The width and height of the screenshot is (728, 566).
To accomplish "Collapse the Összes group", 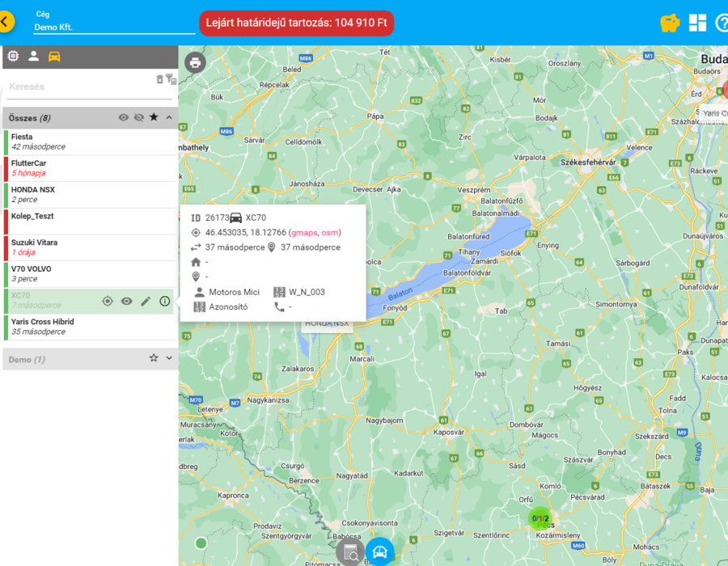I will (169, 117).
